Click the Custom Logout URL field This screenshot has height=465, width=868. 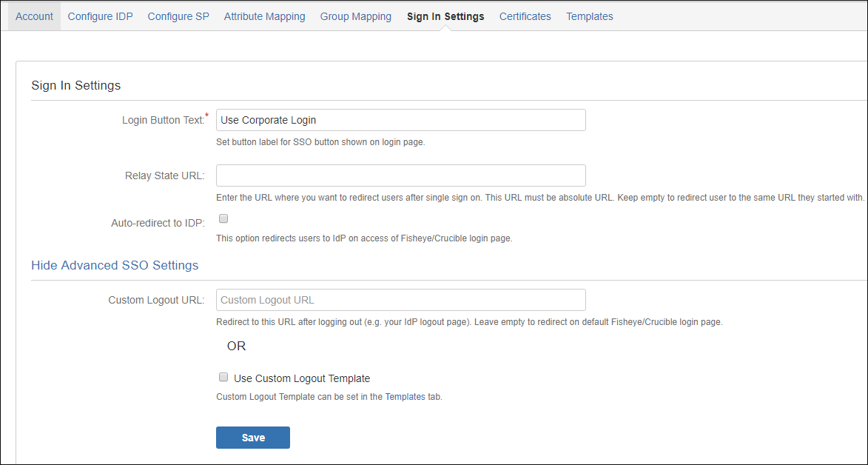tap(401, 300)
